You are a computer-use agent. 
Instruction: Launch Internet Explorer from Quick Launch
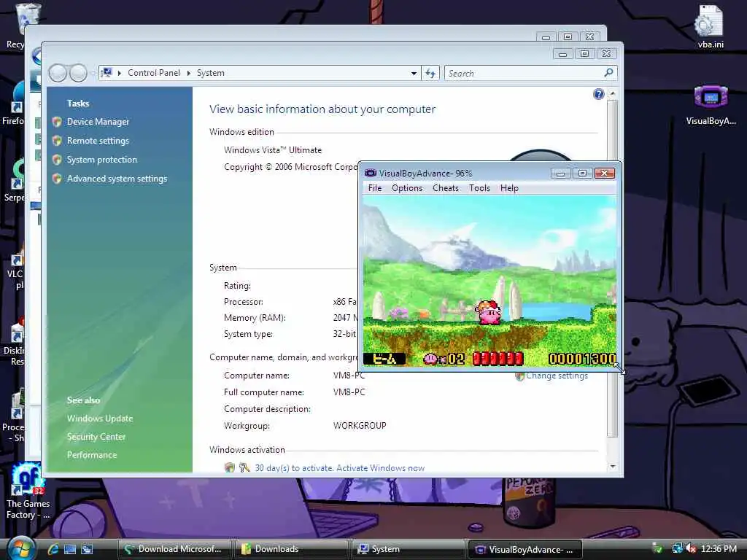point(53,549)
